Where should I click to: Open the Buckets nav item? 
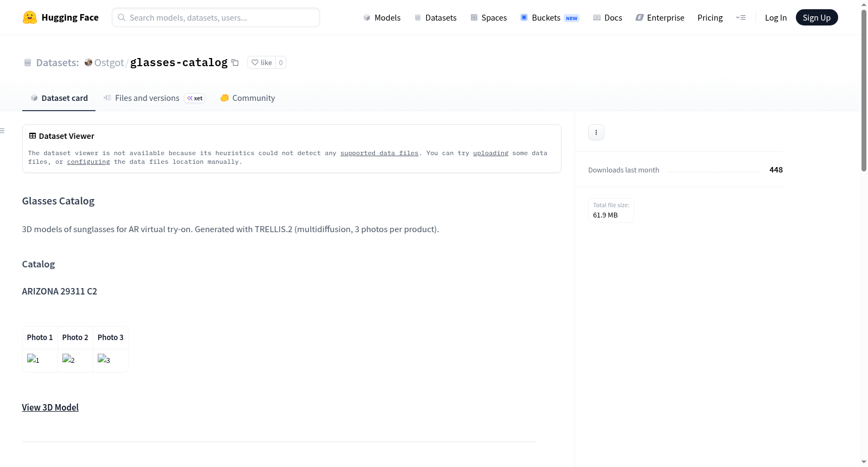(x=550, y=17)
